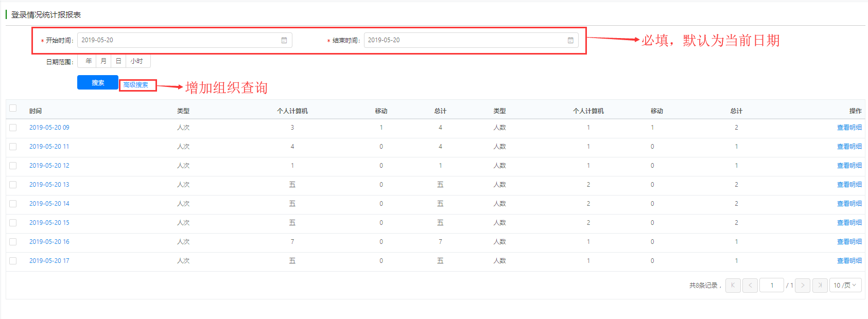Viewport: 868px width, 319px height.
Task: Choose 小时 date range option
Action: 136,61
